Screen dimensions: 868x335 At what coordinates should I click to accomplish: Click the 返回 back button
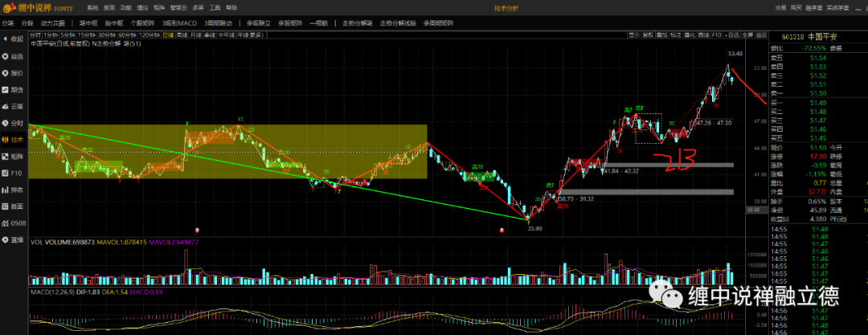762,35
